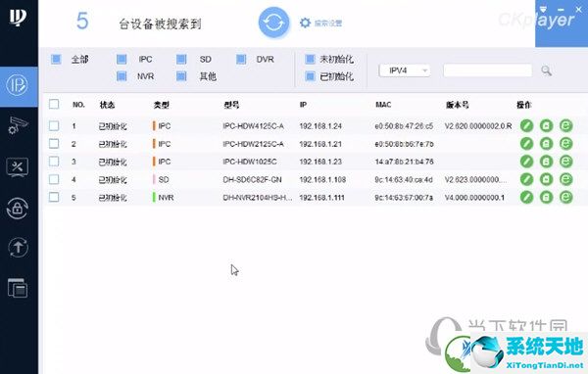Open the IPV4 dropdown
Viewport: 588px width, 374px height.
tap(405, 70)
